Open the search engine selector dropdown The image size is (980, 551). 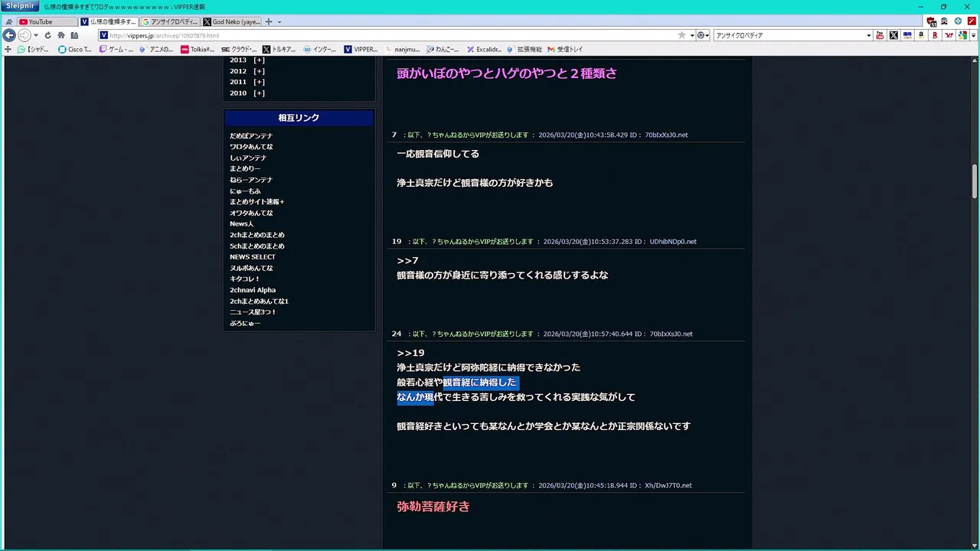click(x=703, y=35)
